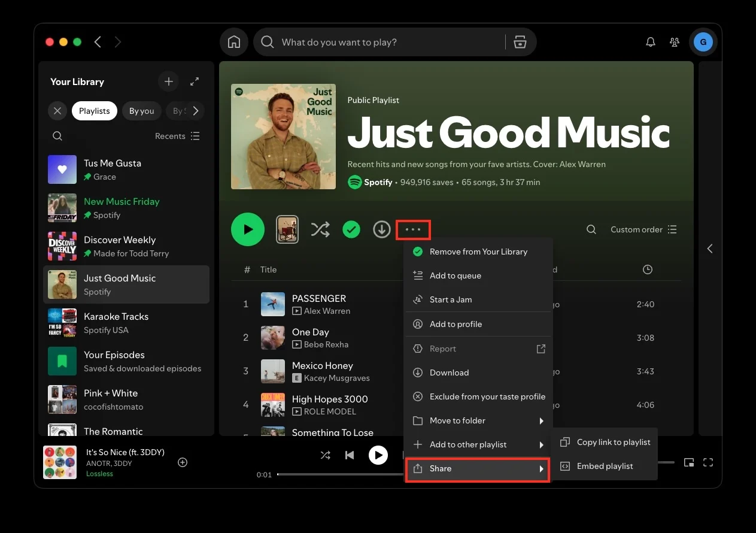Expand Your Library to full view
The width and height of the screenshot is (756, 533).
pos(195,81)
